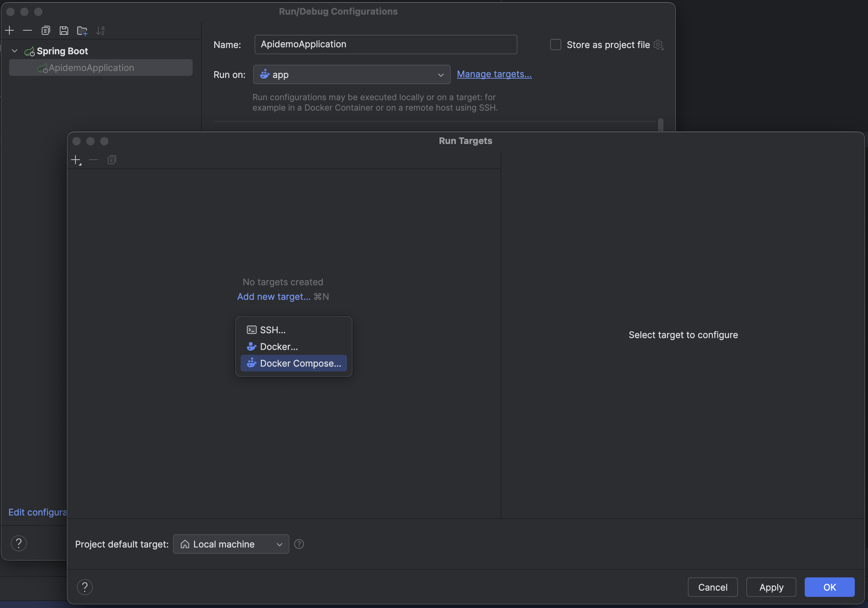The height and width of the screenshot is (608, 868).
Task: Open the Run on app dropdown
Action: (352, 74)
